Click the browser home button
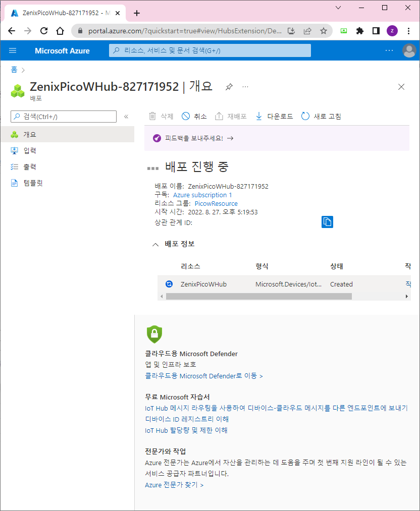Viewport: 420px width, 511px height. click(60, 31)
